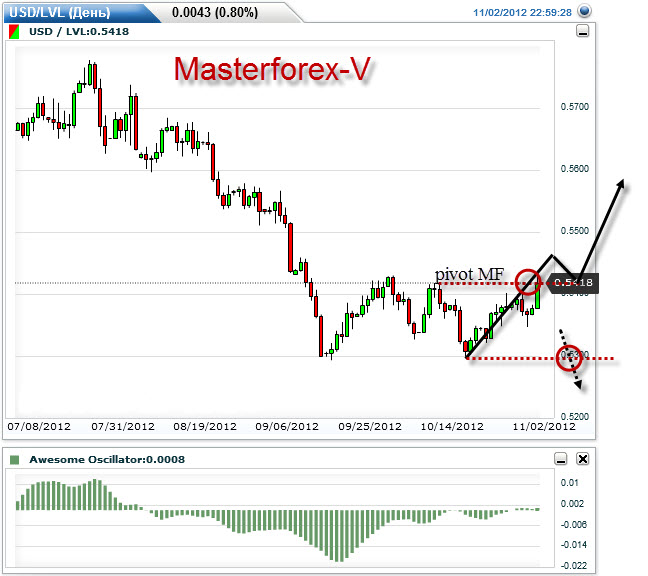
Task: Click the 10/14/2012 date axis label
Action: pyautogui.click(x=452, y=426)
